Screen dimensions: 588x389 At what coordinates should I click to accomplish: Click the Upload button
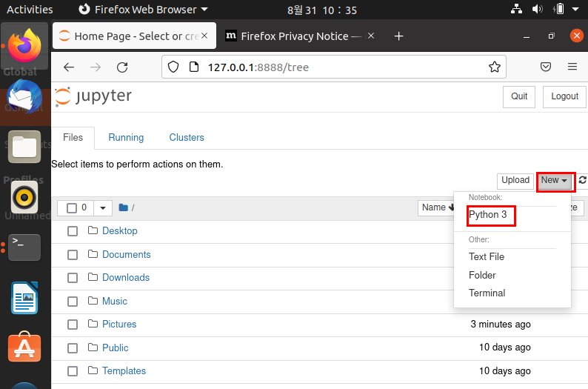(515, 181)
